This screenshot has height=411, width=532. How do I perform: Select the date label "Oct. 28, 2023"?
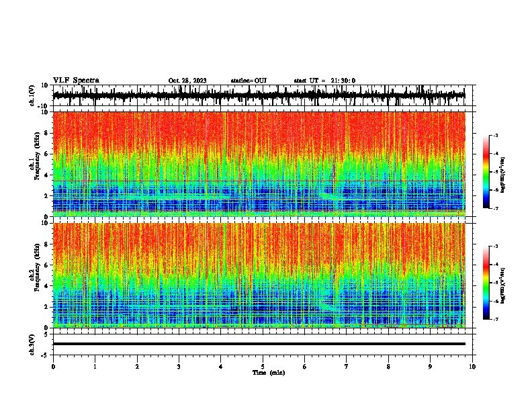tap(187, 81)
